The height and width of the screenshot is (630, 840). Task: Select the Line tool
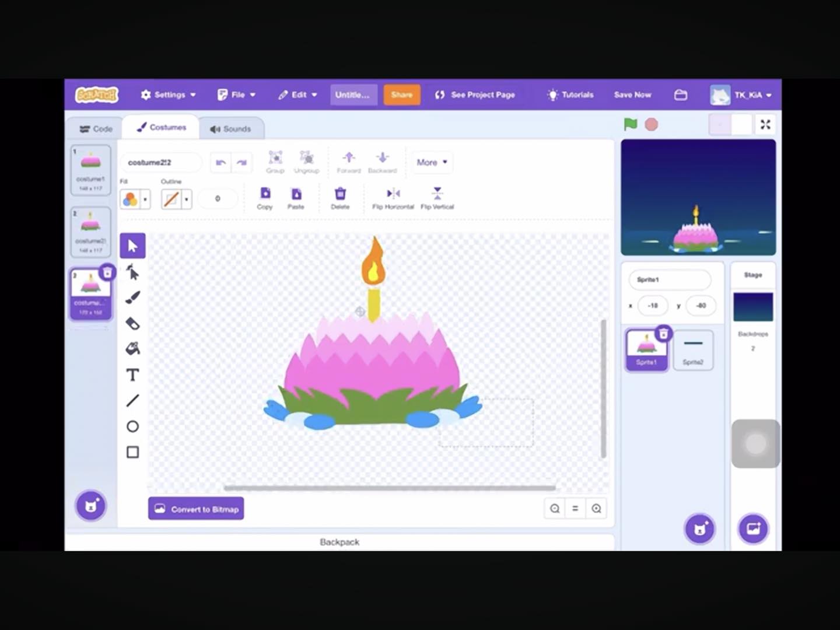point(132,401)
